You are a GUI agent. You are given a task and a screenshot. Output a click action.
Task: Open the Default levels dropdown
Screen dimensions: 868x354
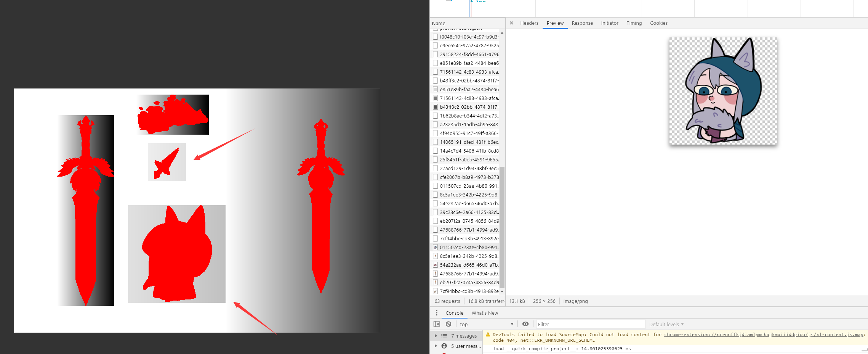point(666,324)
